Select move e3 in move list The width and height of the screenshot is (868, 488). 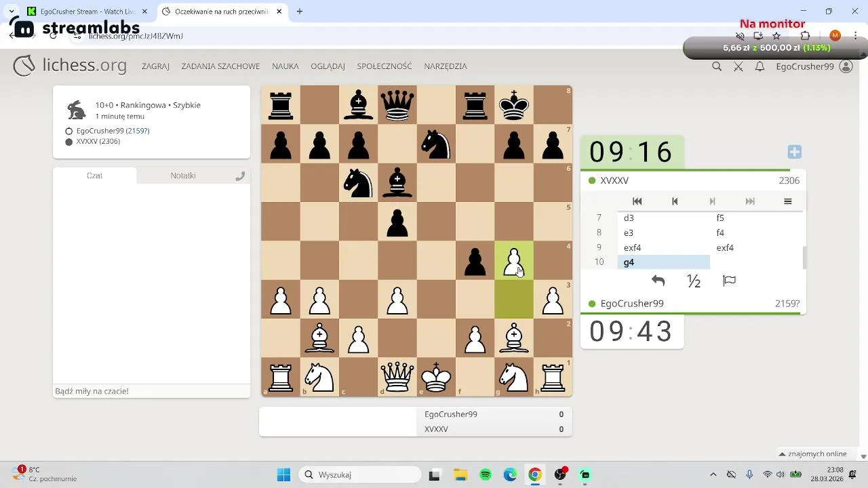pos(663,233)
